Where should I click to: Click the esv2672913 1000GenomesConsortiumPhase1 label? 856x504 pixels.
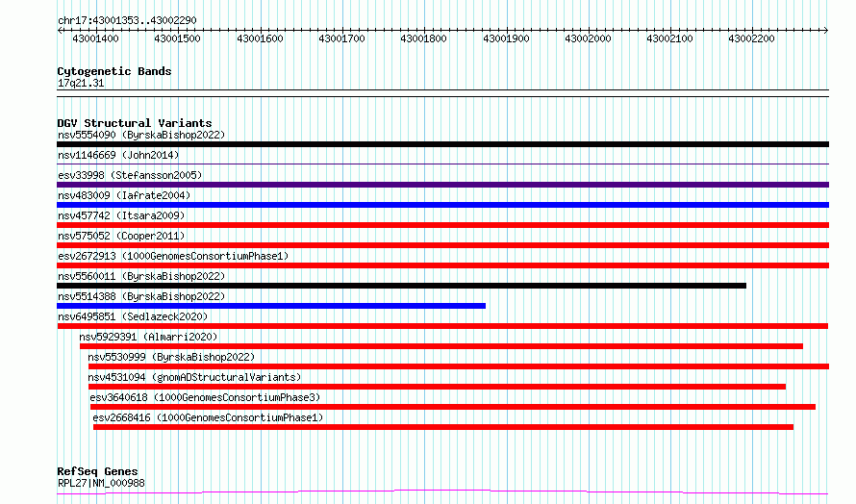(173, 256)
